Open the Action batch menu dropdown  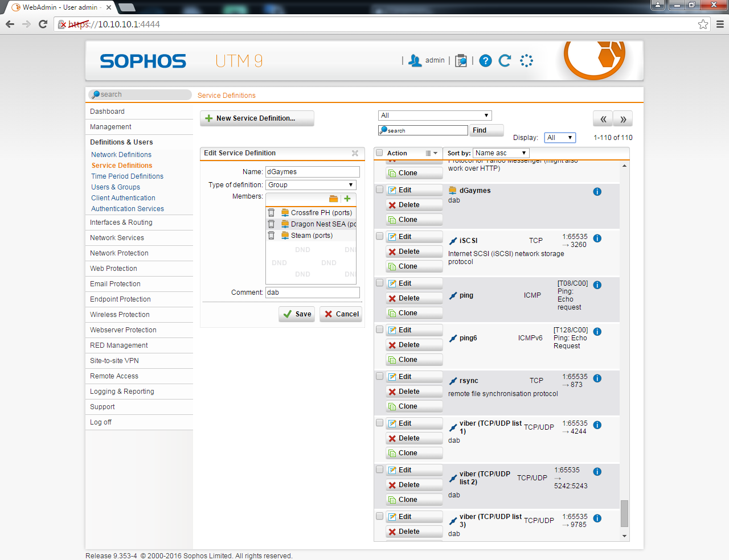pos(432,153)
